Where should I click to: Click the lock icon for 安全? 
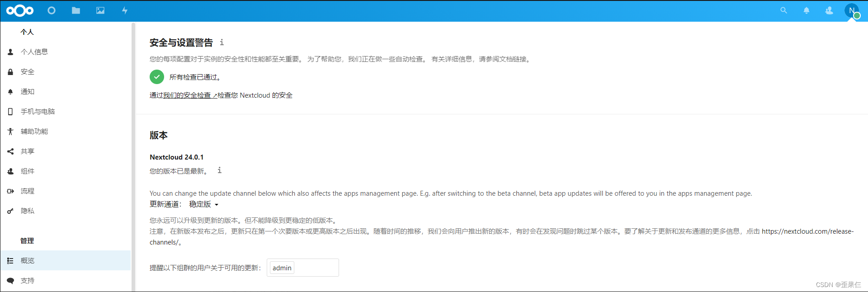[10, 72]
